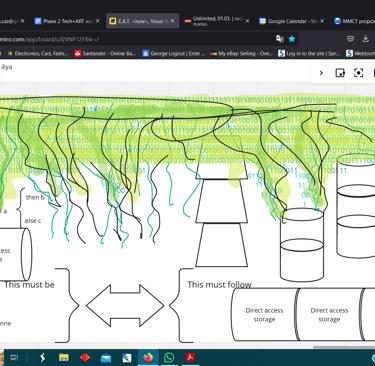Click the translate page icon in address bar
Viewport: 375px width, 366px height.
pyautogui.click(x=280, y=39)
